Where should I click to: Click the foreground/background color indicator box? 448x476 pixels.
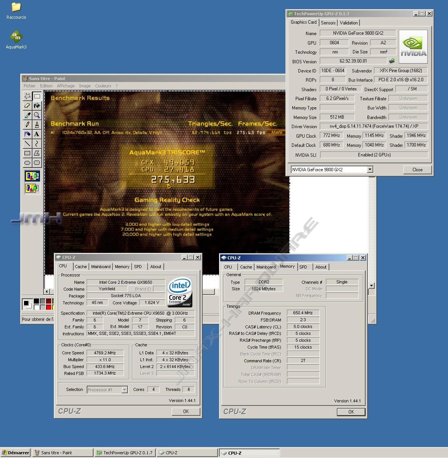(27, 304)
